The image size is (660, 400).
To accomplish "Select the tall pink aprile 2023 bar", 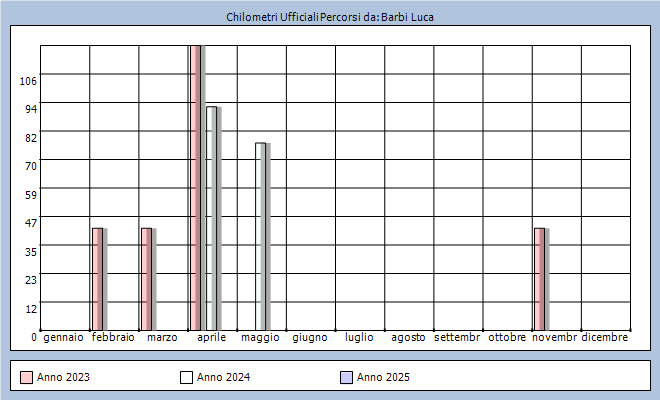I will [195, 188].
